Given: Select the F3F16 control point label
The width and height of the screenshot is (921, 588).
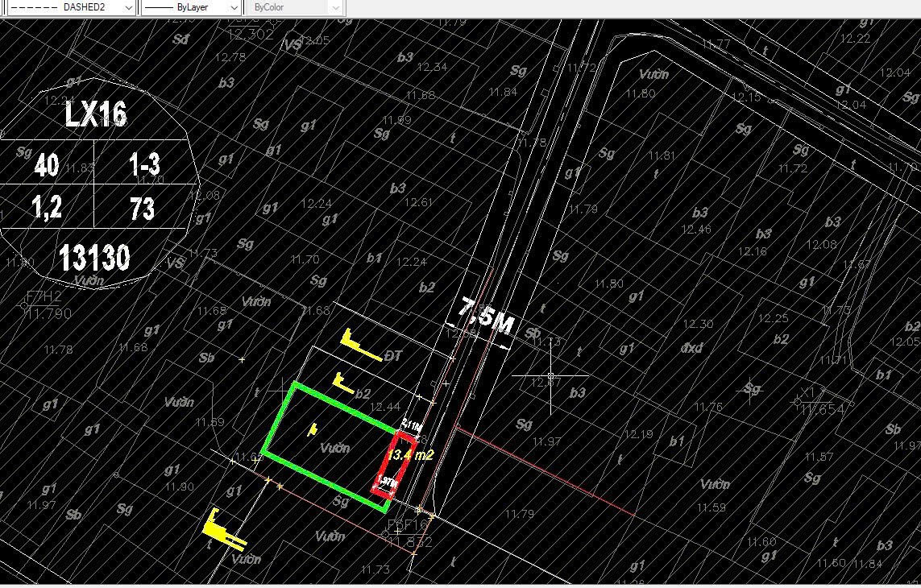Looking at the screenshot, I should pyautogui.click(x=407, y=524).
